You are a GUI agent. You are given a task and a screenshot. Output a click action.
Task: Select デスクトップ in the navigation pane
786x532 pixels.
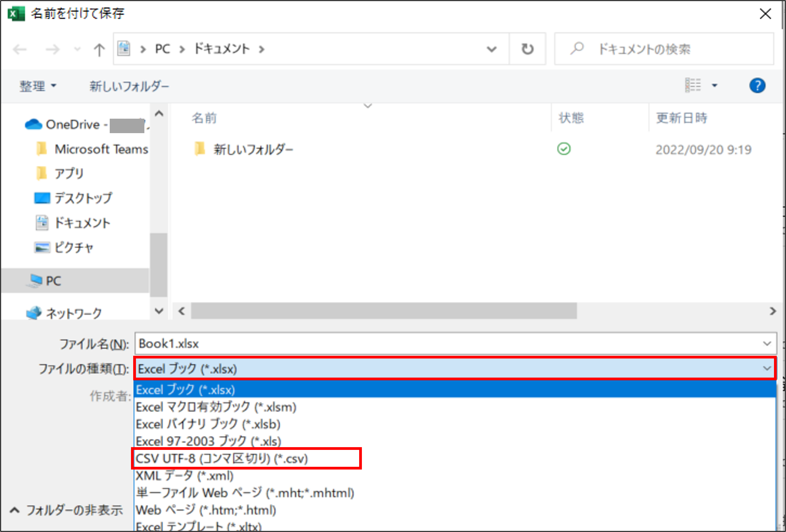click(83, 198)
